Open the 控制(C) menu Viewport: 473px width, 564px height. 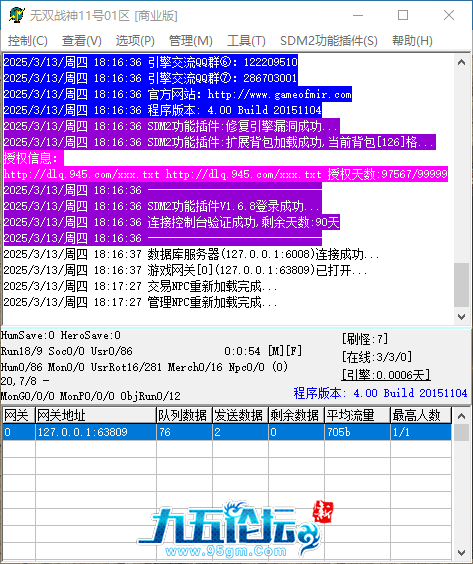point(28,41)
